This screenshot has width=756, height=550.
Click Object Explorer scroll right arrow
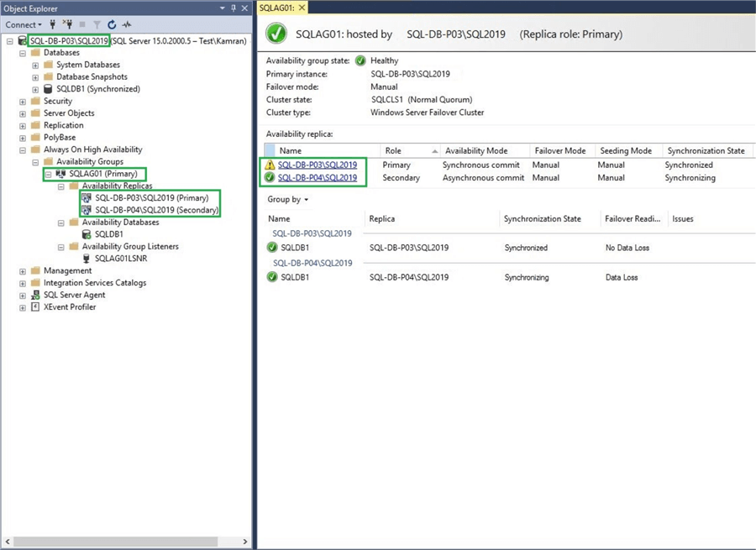point(245,542)
